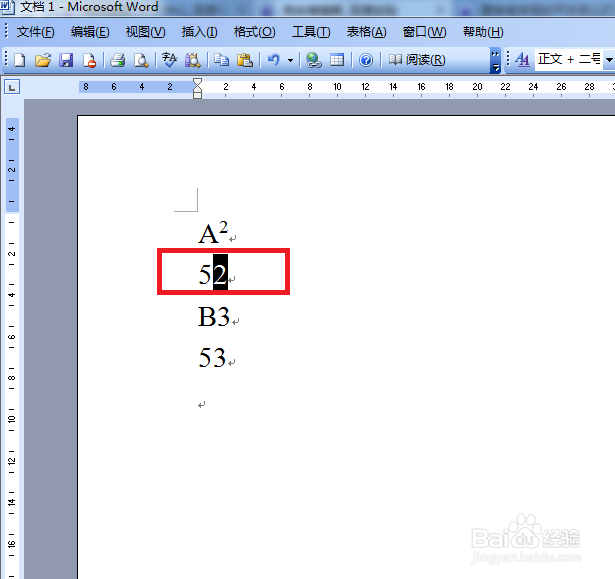The width and height of the screenshot is (615, 579).
Task: Open Styles and Formatting pane icon
Action: tap(522, 60)
